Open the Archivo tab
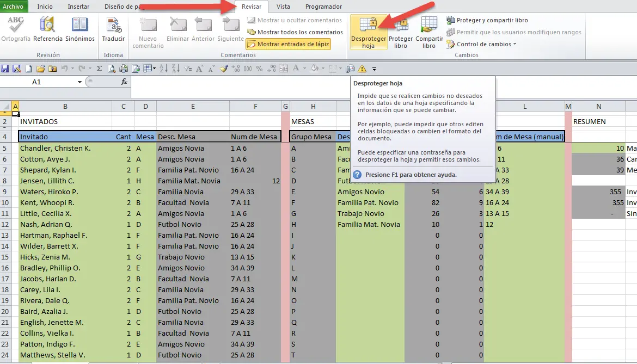 tap(14, 7)
